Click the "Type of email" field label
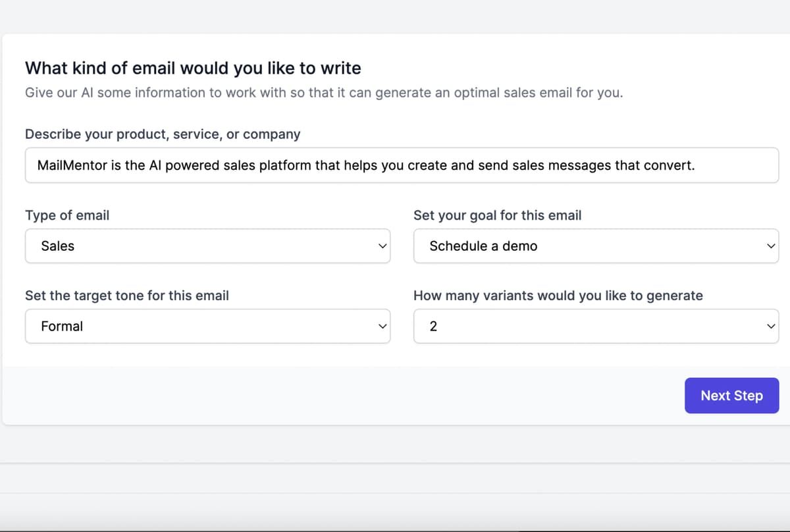The height and width of the screenshot is (532, 790). 67,215
